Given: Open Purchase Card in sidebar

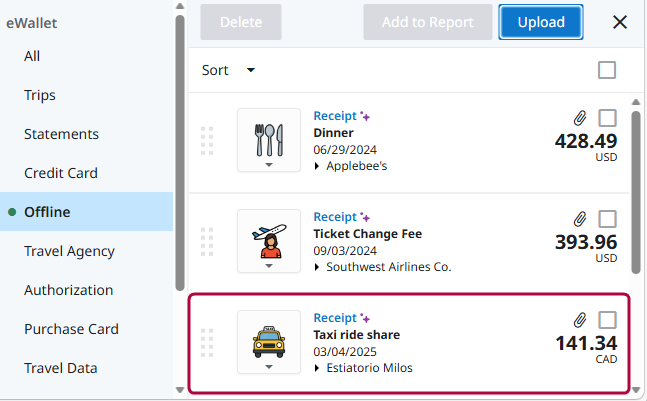Looking at the screenshot, I should [86, 329].
